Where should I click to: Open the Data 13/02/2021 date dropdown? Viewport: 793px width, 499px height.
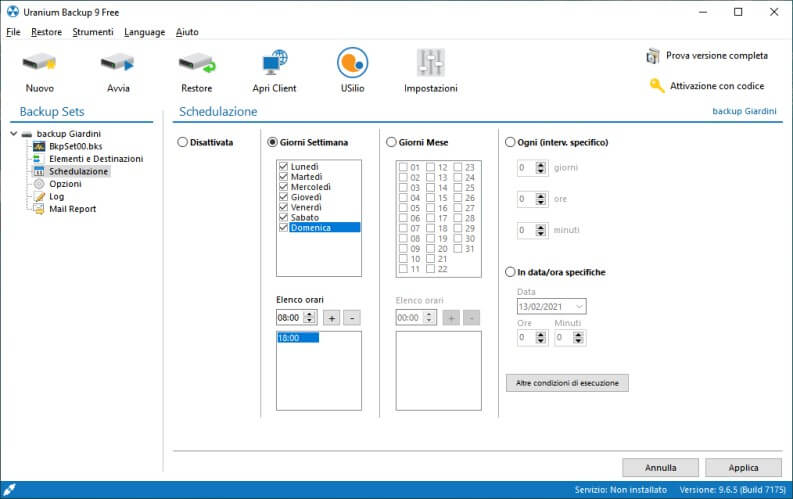click(x=580, y=307)
